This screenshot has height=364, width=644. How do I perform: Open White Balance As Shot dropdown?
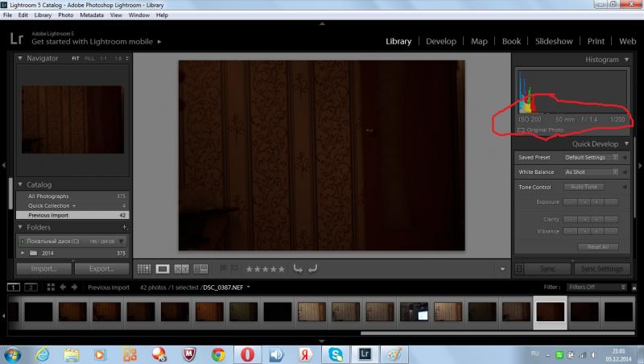(x=592, y=172)
